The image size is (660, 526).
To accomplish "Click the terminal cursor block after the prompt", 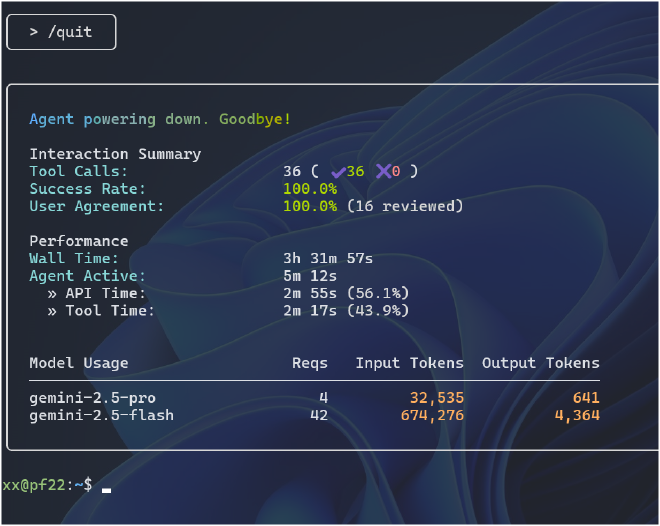I will click(106, 490).
